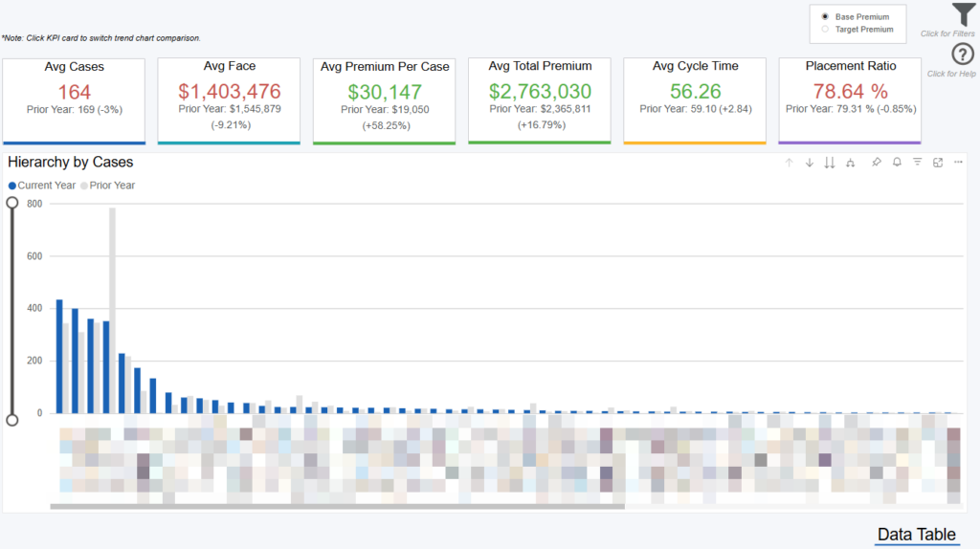Click the top handle of vertical zoom slider
980x549 pixels.
click(x=12, y=203)
